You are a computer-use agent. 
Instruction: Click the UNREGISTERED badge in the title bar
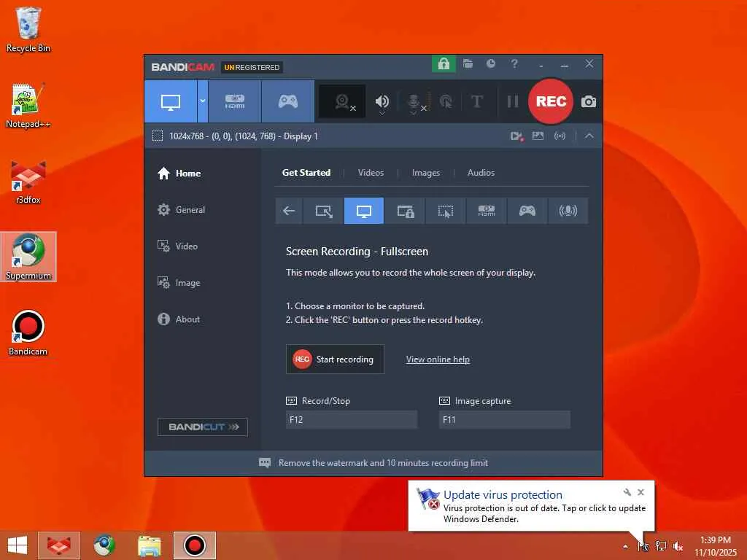pos(252,67)
